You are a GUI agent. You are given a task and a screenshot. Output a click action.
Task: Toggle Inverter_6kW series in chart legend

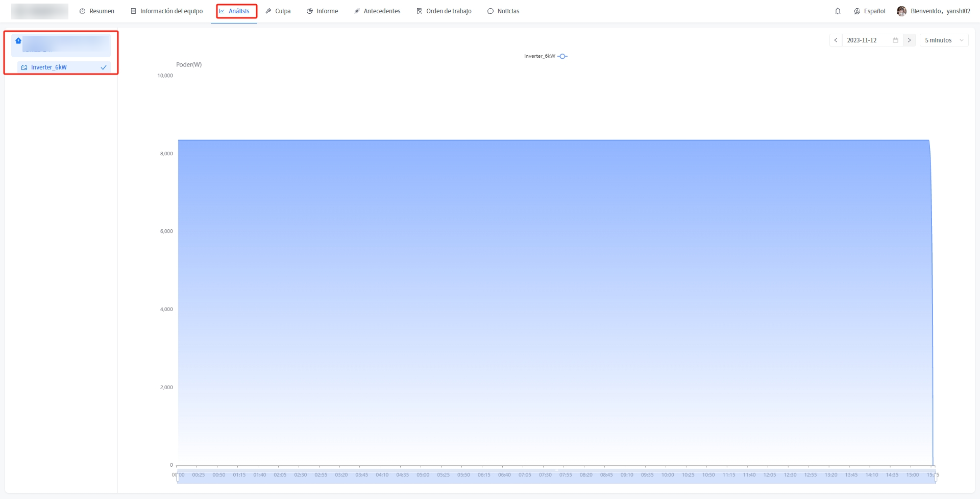pos(545,56)
